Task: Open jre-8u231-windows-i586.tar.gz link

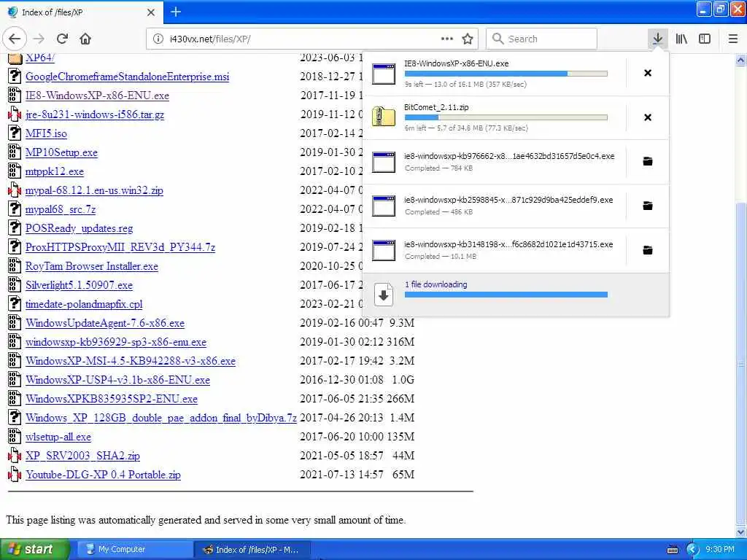Action: pos(95,114)
